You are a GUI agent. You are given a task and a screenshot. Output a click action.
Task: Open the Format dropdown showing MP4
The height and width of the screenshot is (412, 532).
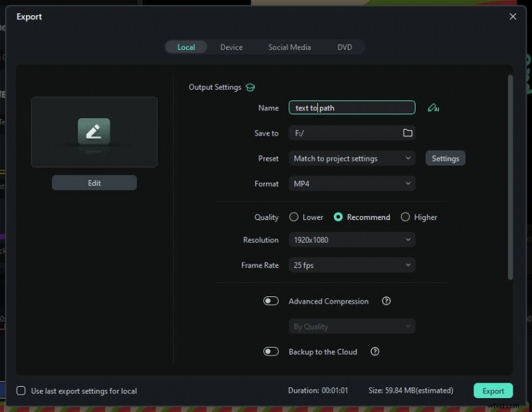(352, 183)
